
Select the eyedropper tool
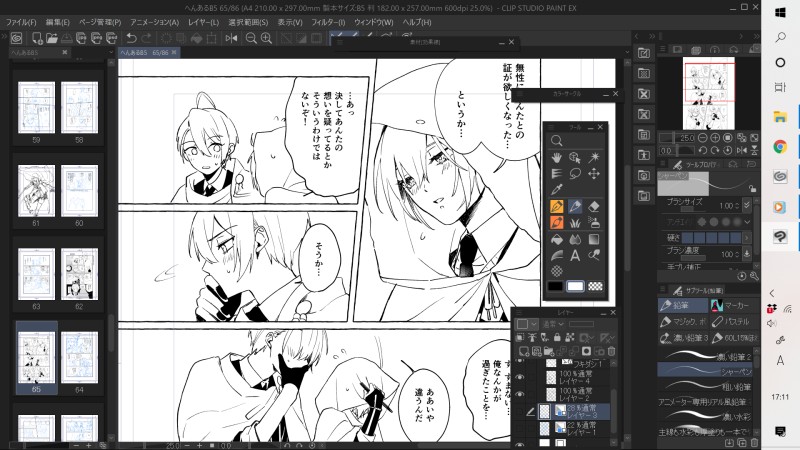click(557, 190)
